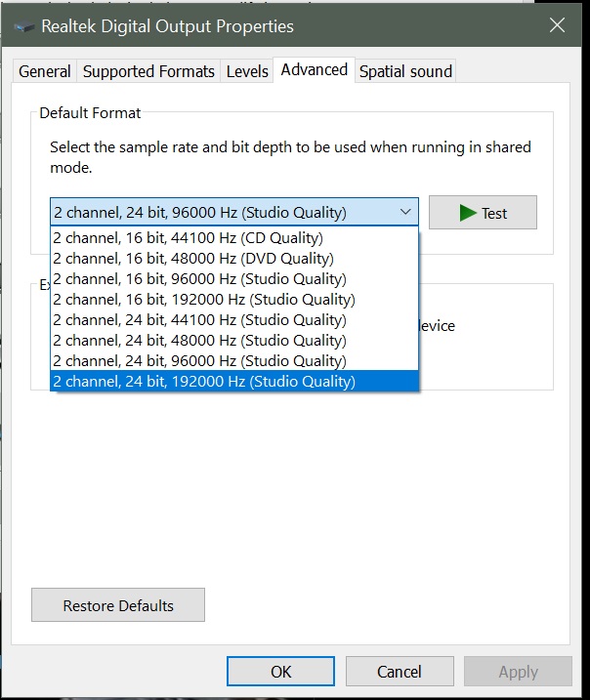Choose 2 channel, 16 bit, 48000 Hz (DVD Quality)
This screenshot has height=700, width=590.
[x=234, y=259]
